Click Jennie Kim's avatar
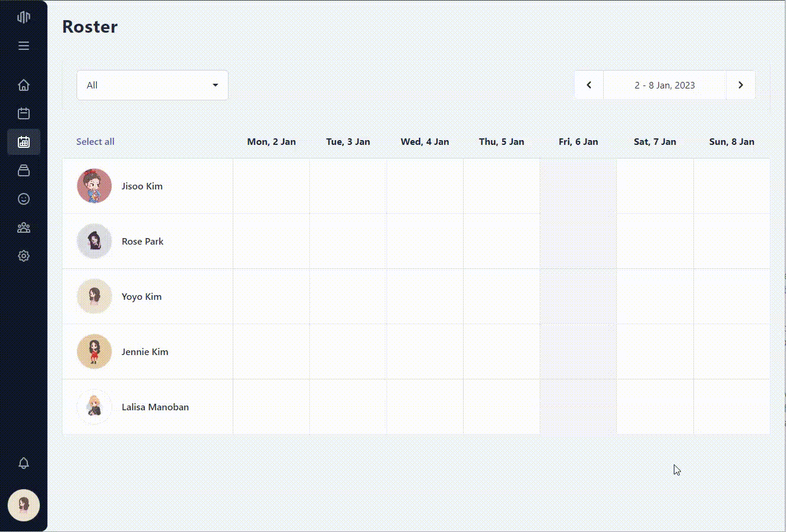 (x=94, y=351)
